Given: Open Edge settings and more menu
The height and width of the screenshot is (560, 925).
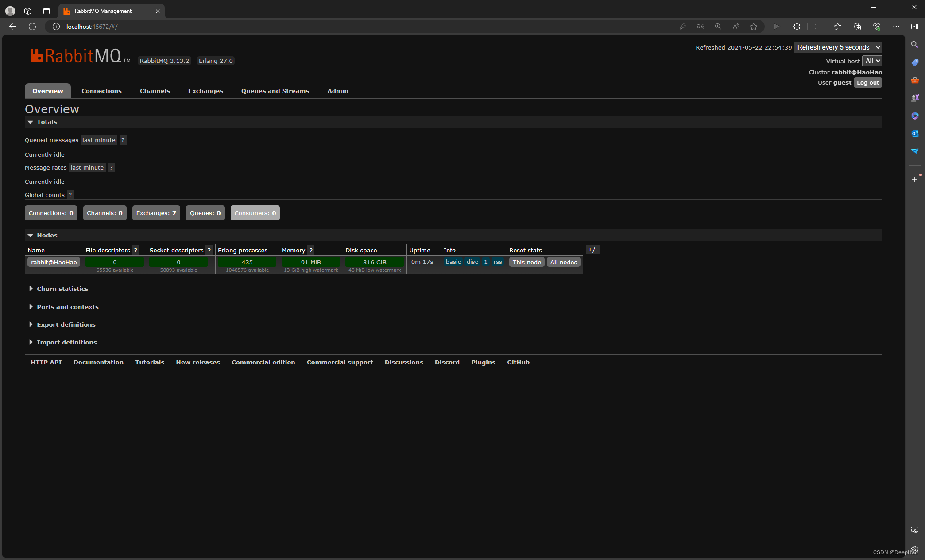Looking at the screenshot, I should click(896, 27).
